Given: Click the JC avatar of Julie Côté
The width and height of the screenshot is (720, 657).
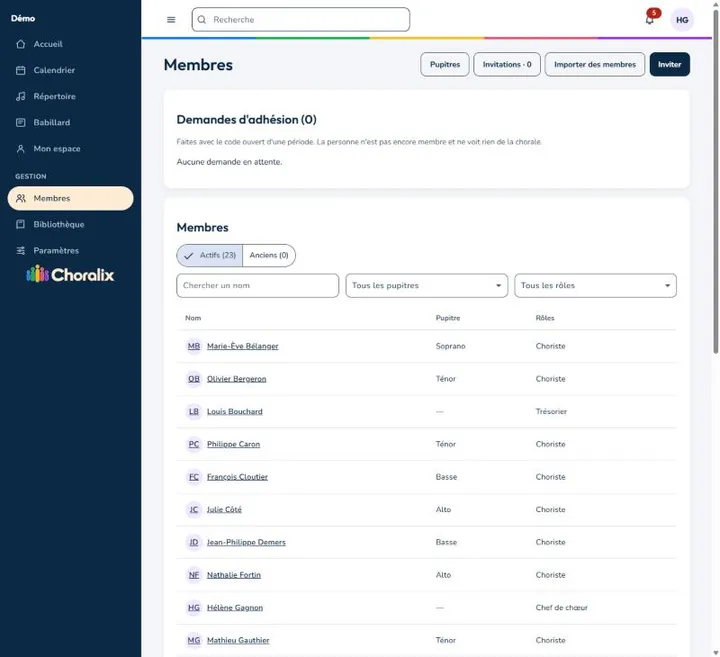Looking at the screenshot, I should [x=194, y=510].
